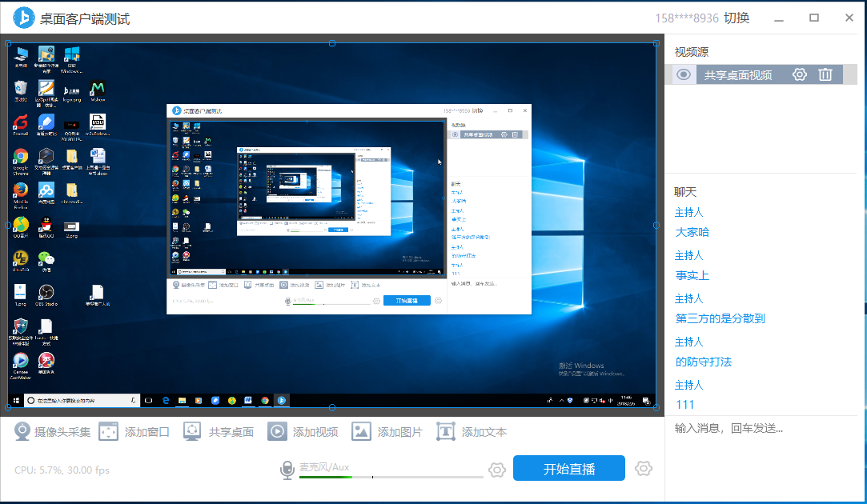Click chat message 的防守打法
The height and width of the screenshot is (504, 867).
click(x=704, y=362)
